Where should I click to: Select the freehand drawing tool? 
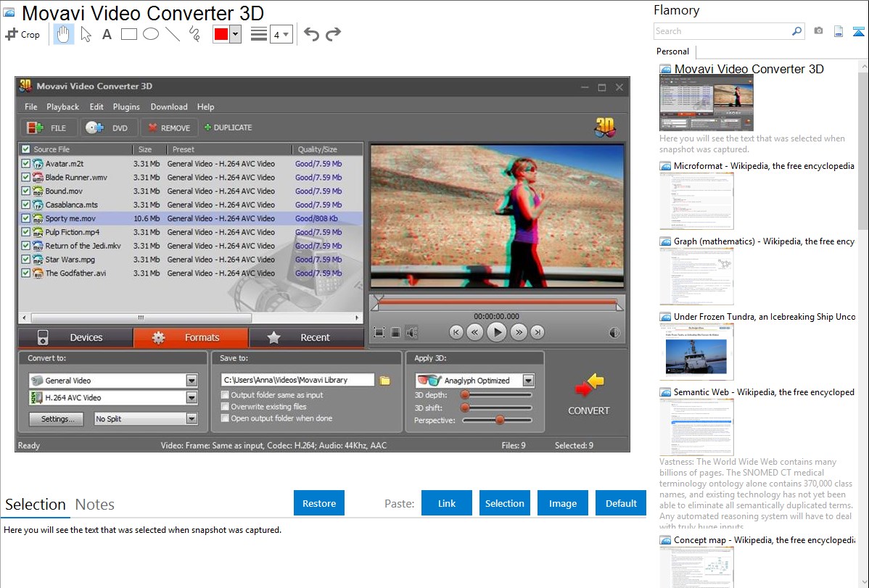[x=194, y=34]
